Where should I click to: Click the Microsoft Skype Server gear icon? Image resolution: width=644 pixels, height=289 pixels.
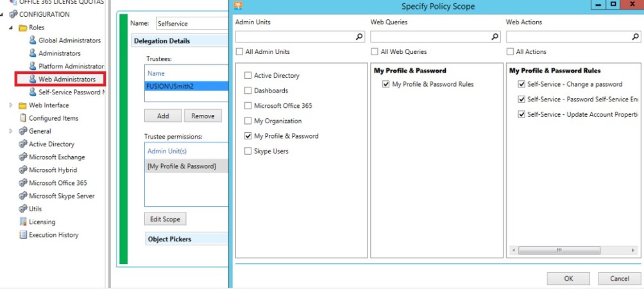(23, 196)
